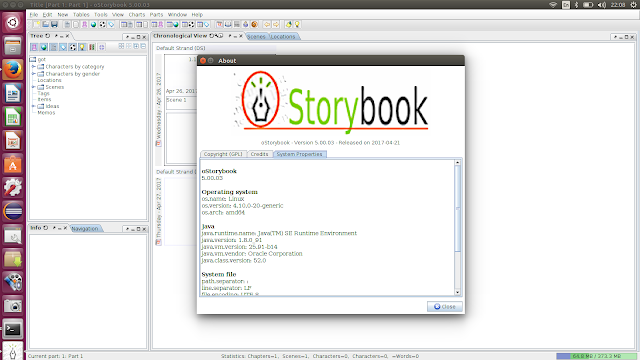640x360 pixels.
Task: Open the tags table icon in main toolbar
Action: click(203, 24)
